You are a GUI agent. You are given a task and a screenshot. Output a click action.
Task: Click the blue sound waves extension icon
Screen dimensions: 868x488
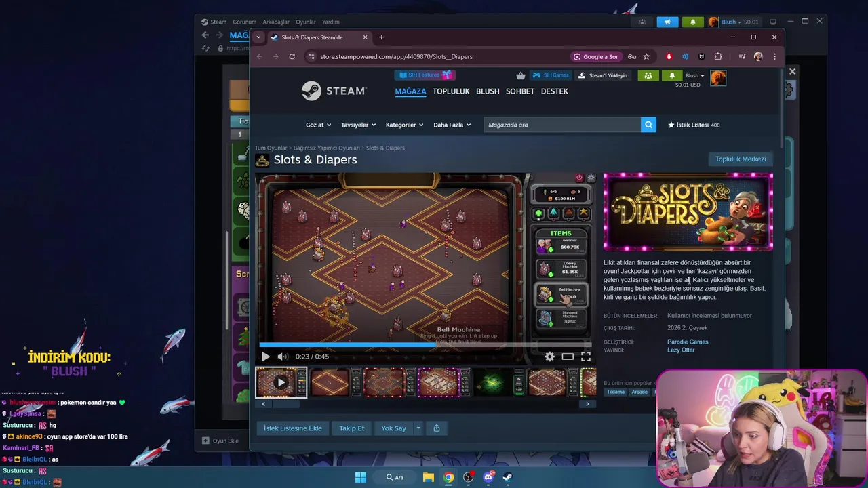pos(686,56)
